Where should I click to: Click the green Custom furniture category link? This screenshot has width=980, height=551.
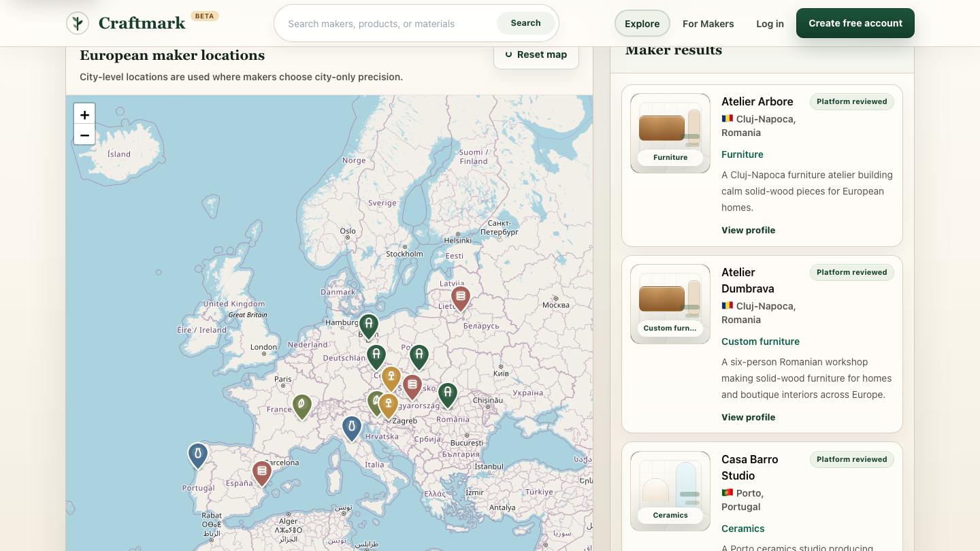(x=761, y=341)
